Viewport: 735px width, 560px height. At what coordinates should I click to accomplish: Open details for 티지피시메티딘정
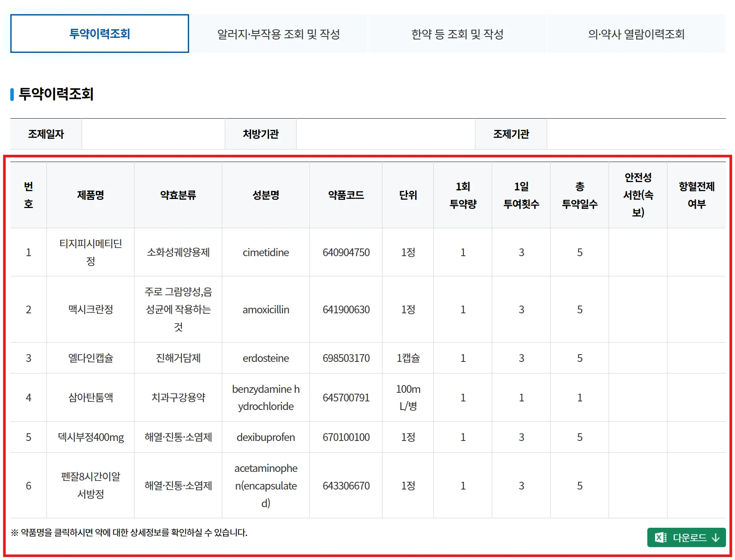[x=90, y=252]
